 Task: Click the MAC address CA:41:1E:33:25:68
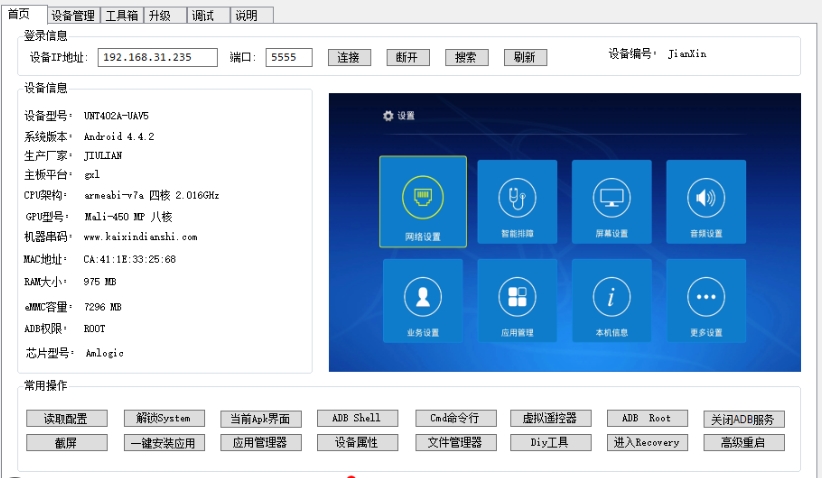pyautogui.click(x=129, y=259)
